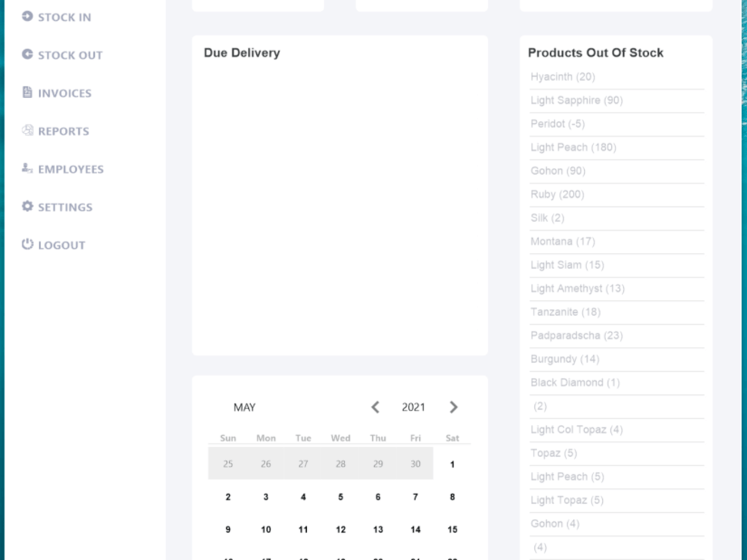Select date 10 on the calendar
This screenshot has height=560, width=747.
tap(266, 529)
